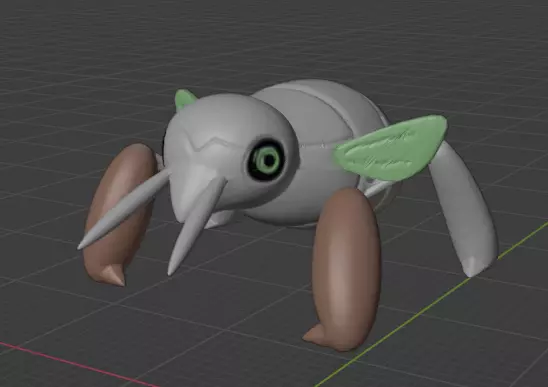Select the gray rear leg near green axis
The height and width of the screenshot is (387, 548).
click(463, 210)
